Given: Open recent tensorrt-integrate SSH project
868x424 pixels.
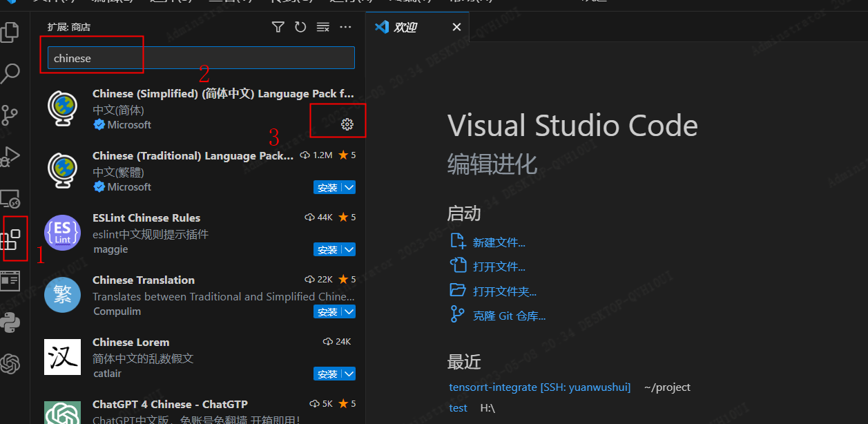Looking at the screenshot, I should point(539,387).
